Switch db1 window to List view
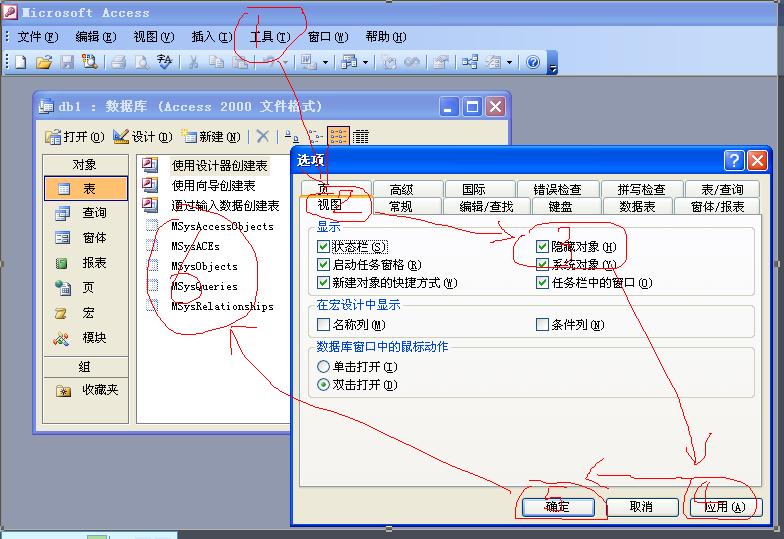 point(338,136)
